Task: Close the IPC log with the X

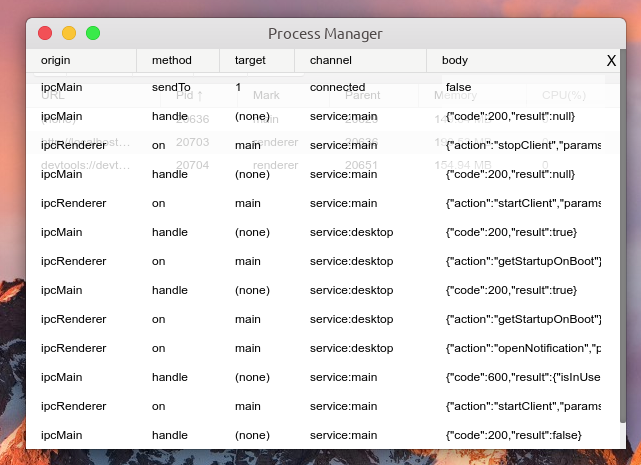Action: [x=611, y=61]
